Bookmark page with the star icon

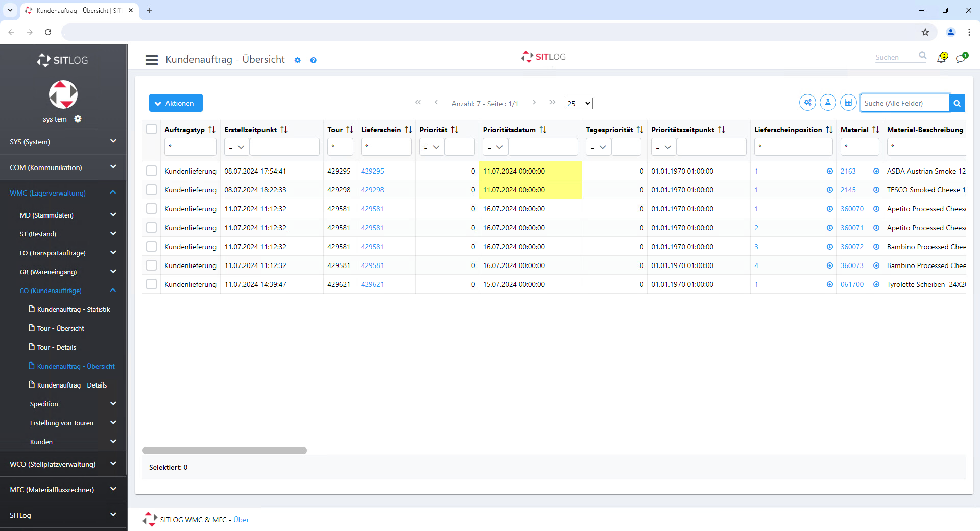(925, 32)
